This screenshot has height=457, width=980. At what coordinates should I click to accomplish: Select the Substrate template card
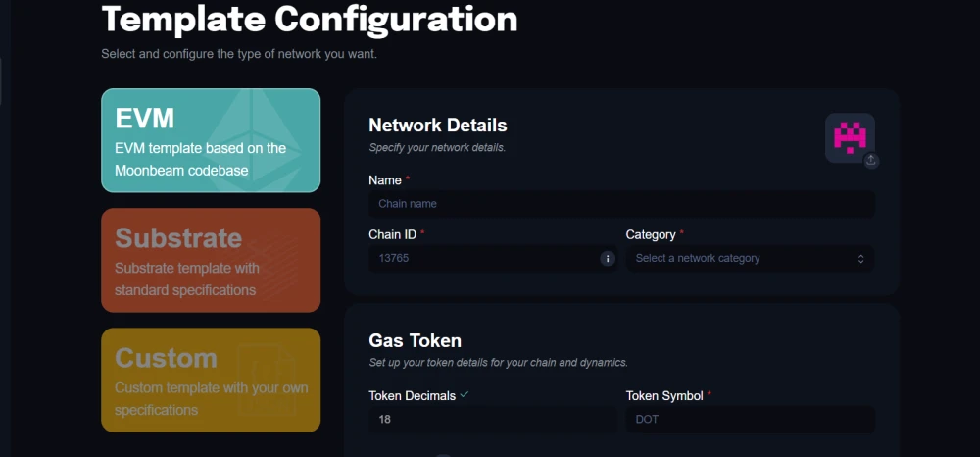[211, 260]
